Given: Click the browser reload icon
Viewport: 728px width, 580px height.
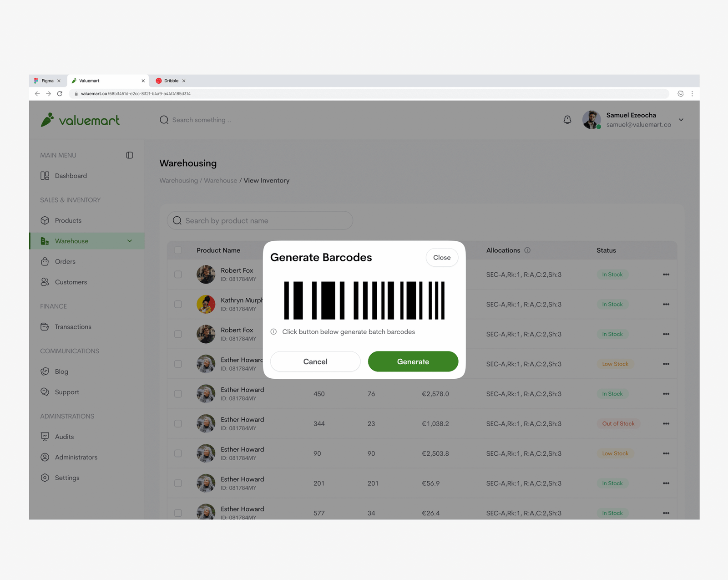Looking at the screenshot, I should click(60, 94).
